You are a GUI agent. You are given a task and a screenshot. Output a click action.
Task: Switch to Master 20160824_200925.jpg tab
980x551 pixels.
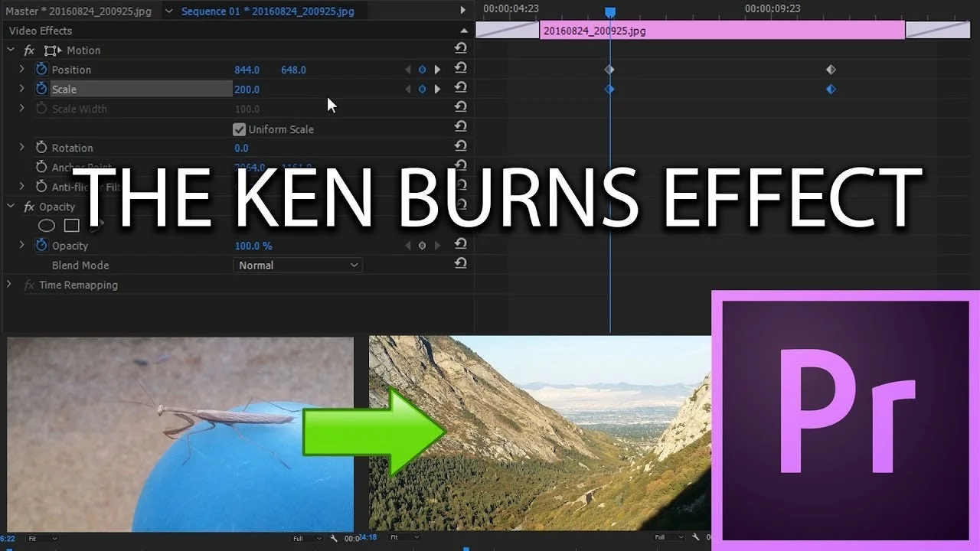click(x=79, y=11)
